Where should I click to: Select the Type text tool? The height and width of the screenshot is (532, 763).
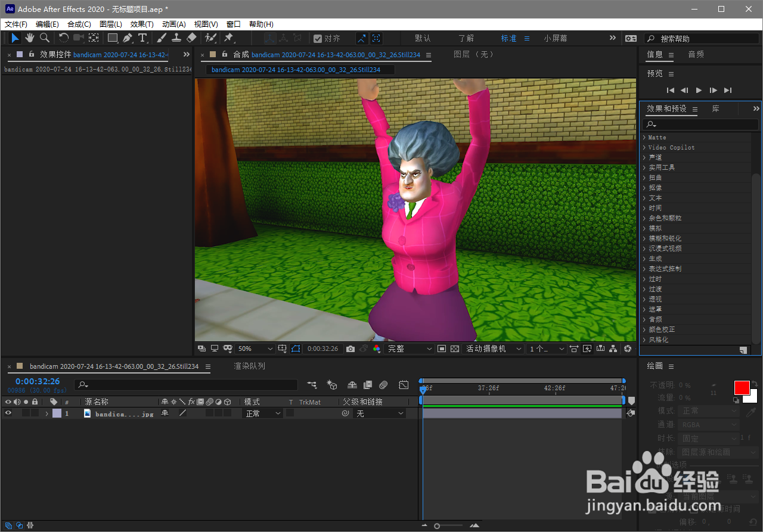point(143,38)
